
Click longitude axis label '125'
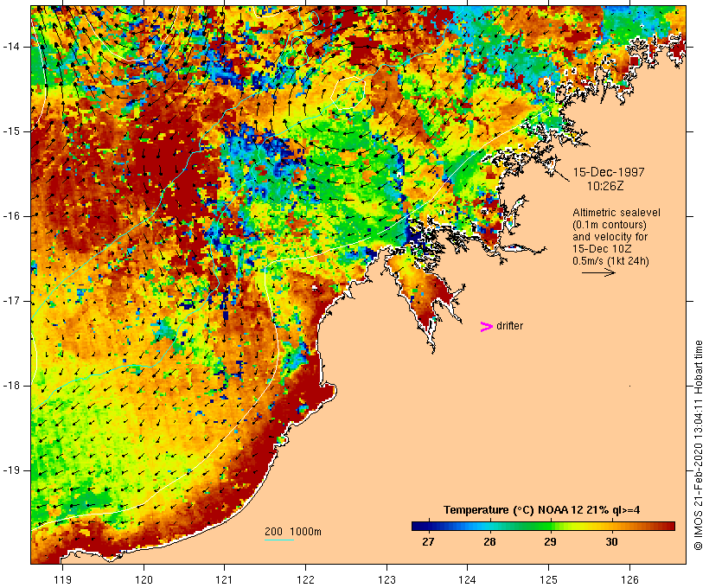(x=548, y=579)
